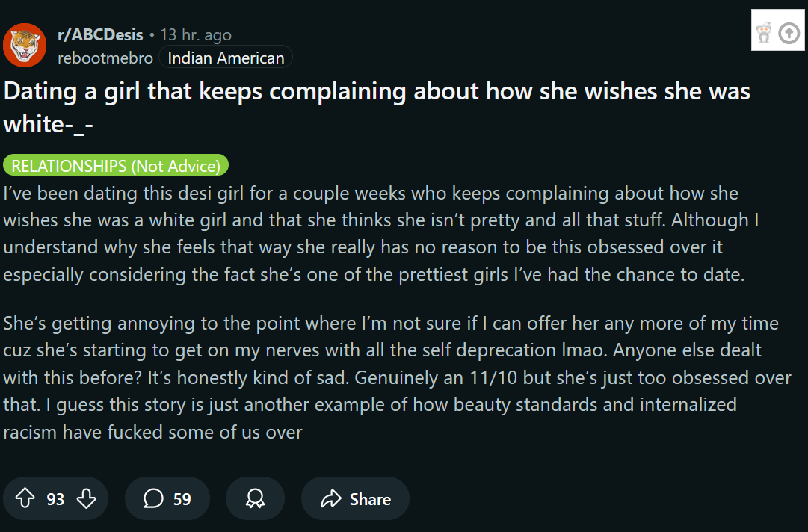Click the 13 hr. ago timestamp
This screenshot has height=532, width=808.
pyautogui.click(x=196, y=34)
